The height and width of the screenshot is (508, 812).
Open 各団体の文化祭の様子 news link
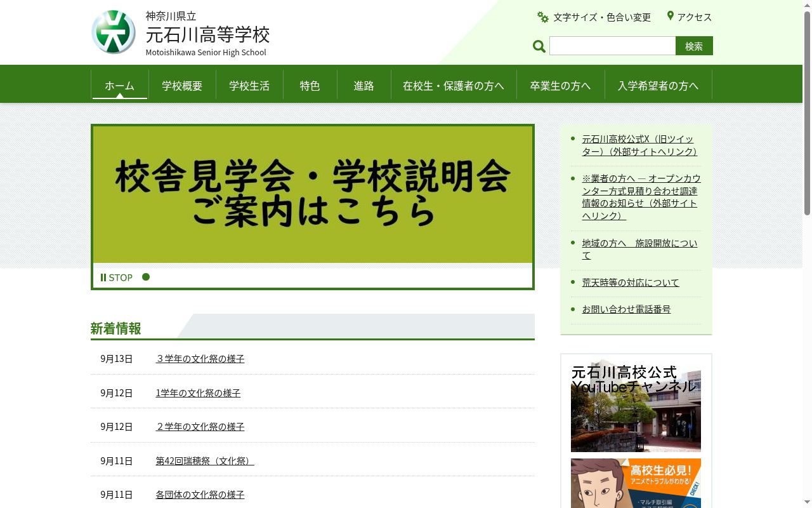(x=200, y=495)
